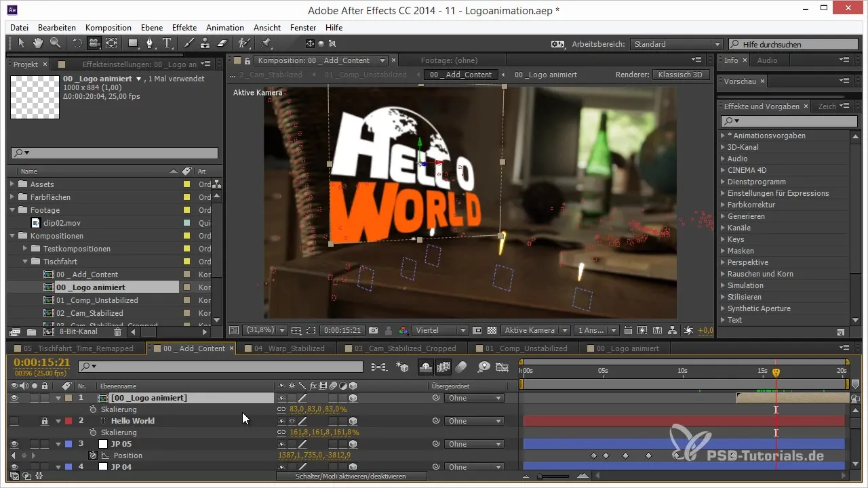Toggle Skalierung stopwatch under Logo animiert layer
The image size is (868, 488).
[x=94, y=409]
